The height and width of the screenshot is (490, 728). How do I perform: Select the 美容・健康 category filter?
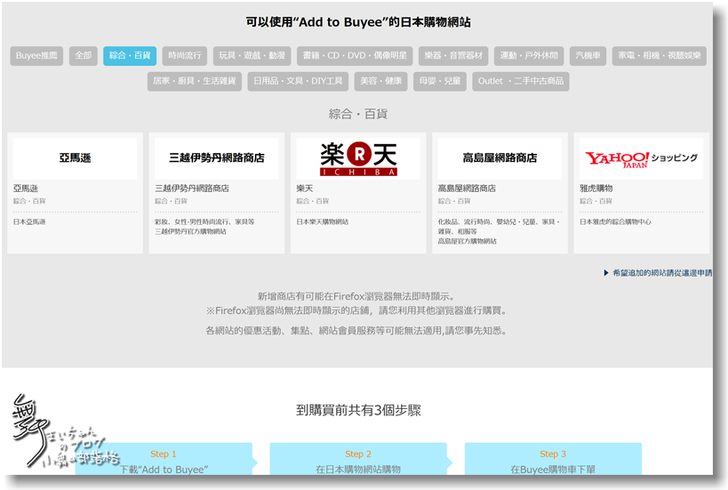pyautogui.click(x=381, y=81)
